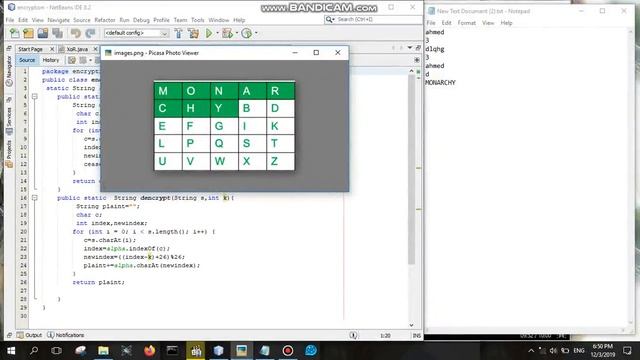
Task: Click the Clean and Build icon
Action: pyautogui.click(x=193, y=33)
